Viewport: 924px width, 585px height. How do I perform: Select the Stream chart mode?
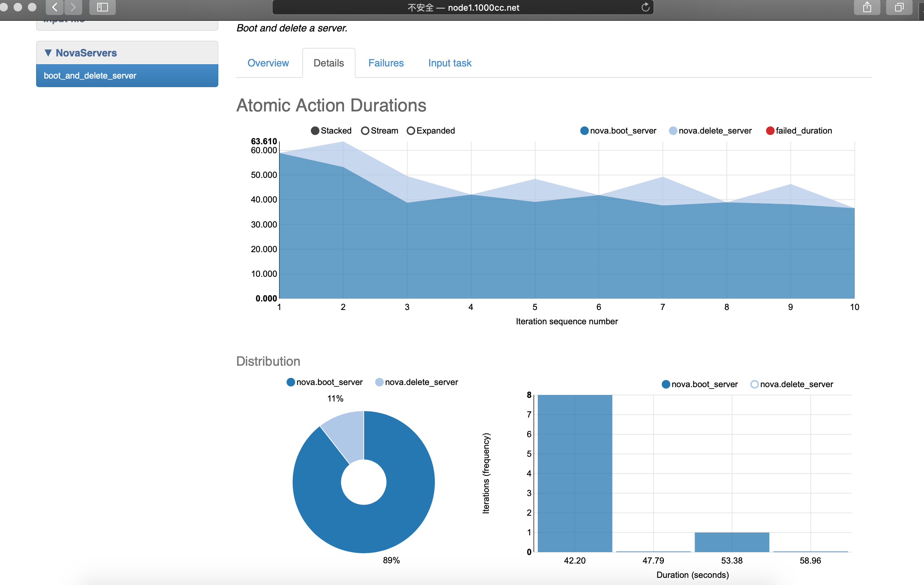click(x=365, y=131)
